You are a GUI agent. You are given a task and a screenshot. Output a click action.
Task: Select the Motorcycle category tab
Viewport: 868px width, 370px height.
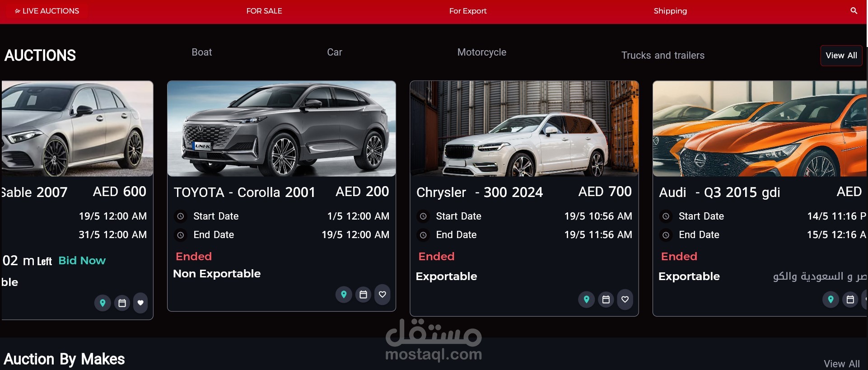481,52
